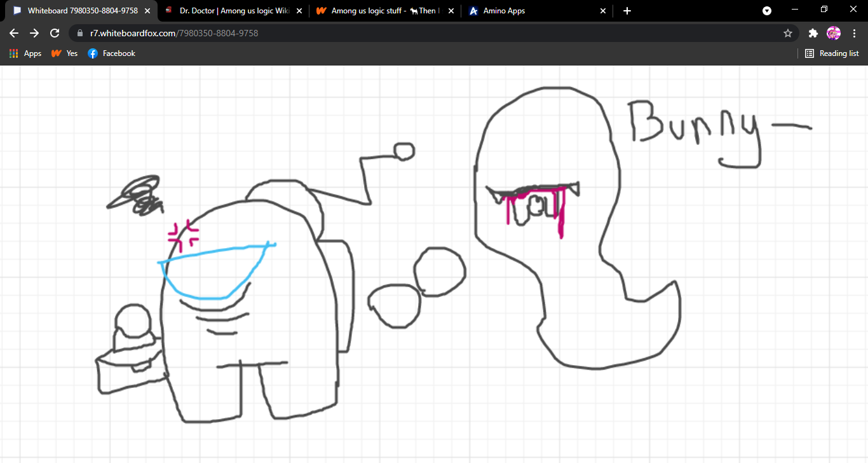The width and height of the screenshot is (868, 463).
Task: Open the Chrome profile avatar
Action: [x=833, y=33]
